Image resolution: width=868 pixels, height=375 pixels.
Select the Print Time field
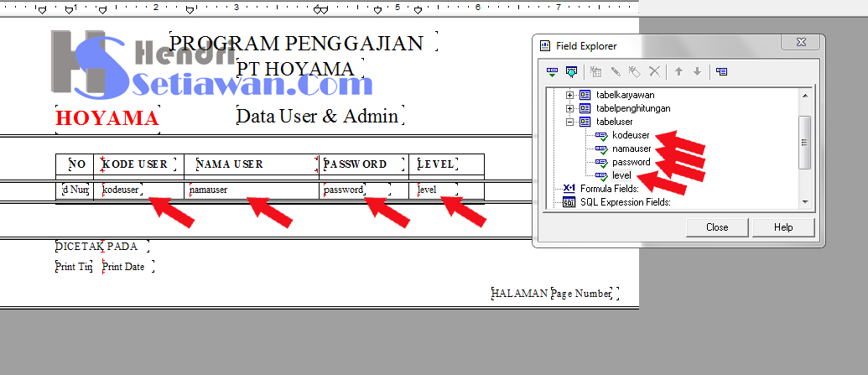click(x=74, y=267)
